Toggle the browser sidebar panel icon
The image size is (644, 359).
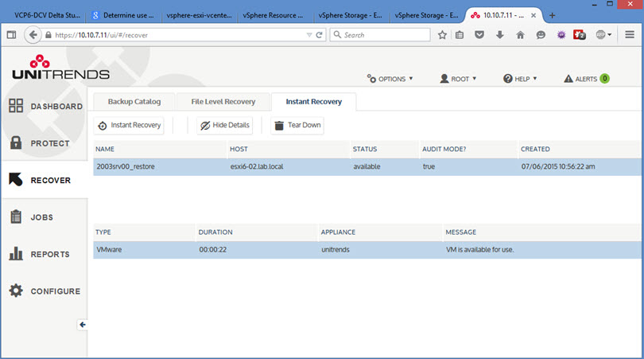(11, 35)
